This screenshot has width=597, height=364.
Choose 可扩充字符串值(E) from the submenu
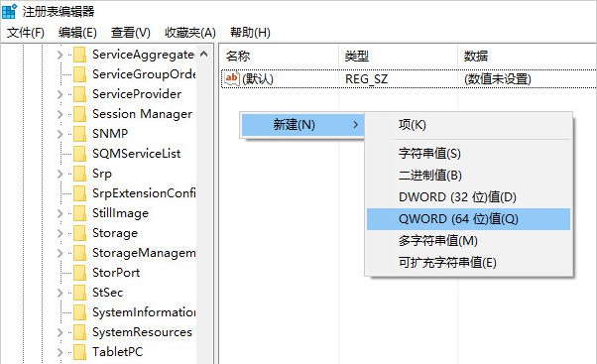pyautogui.click(x=468, y=263)
